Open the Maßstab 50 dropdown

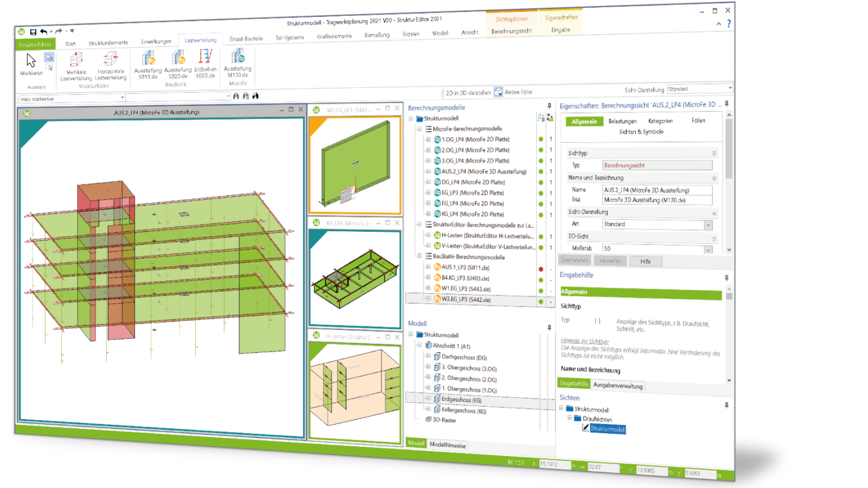click(x=708, y=249)
